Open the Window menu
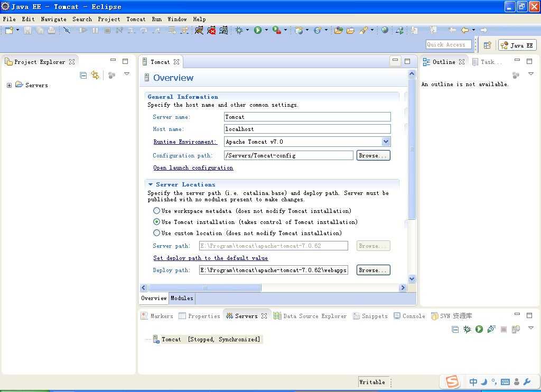The width and height of the screenshot is (541, 392). [x=177, y=19]
